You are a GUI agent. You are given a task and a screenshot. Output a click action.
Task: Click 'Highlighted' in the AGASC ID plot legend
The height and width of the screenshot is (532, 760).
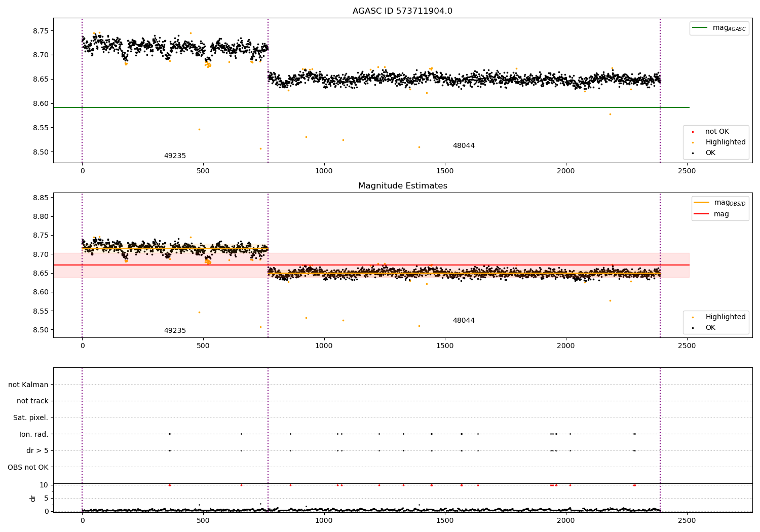tap(726, 142)
